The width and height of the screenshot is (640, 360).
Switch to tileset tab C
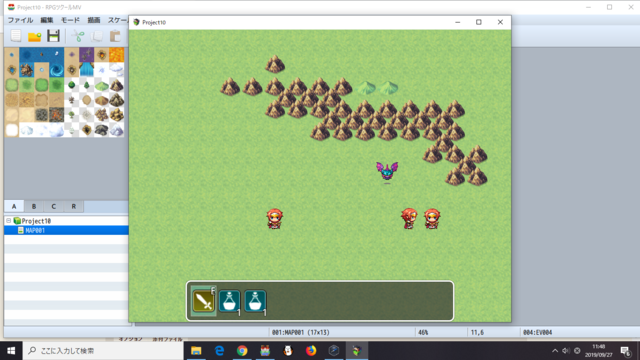tap(53, 206)
